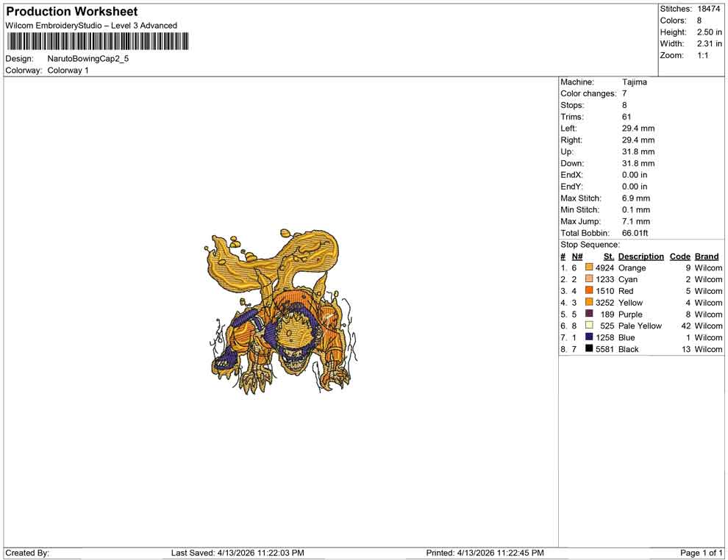This screenshot has width=728, height=560.
Task: Click the Stop Sequence heading
Action: [590, 245]
